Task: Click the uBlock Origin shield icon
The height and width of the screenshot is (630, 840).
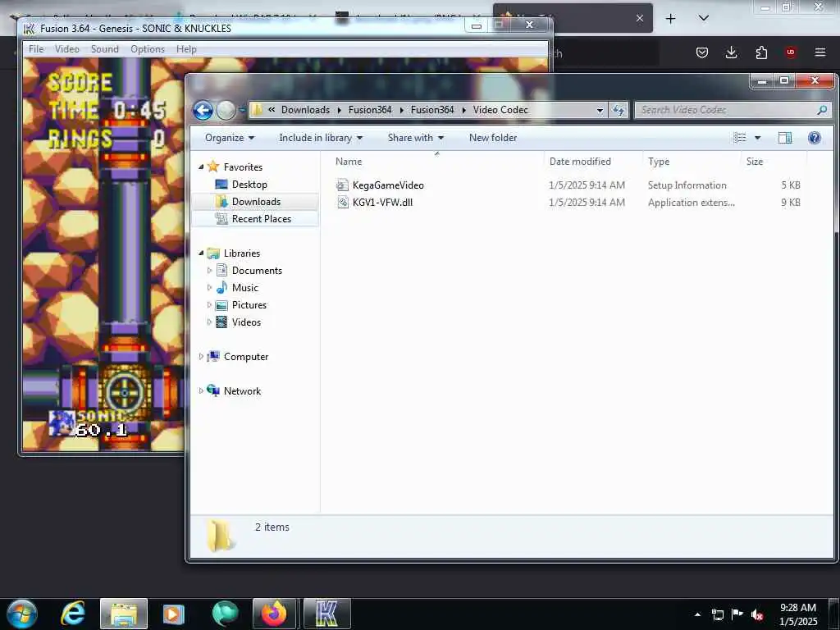Action: click(x=791, y=52)
